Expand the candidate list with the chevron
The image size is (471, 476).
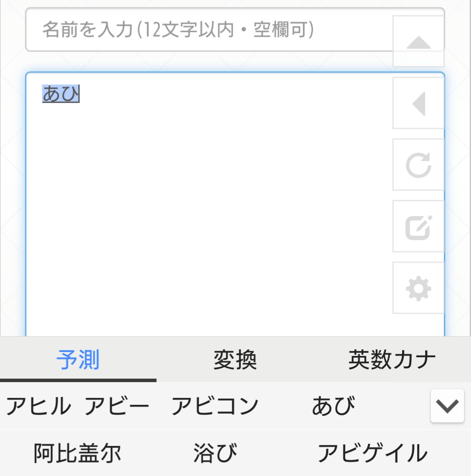[x=447, y=406]
